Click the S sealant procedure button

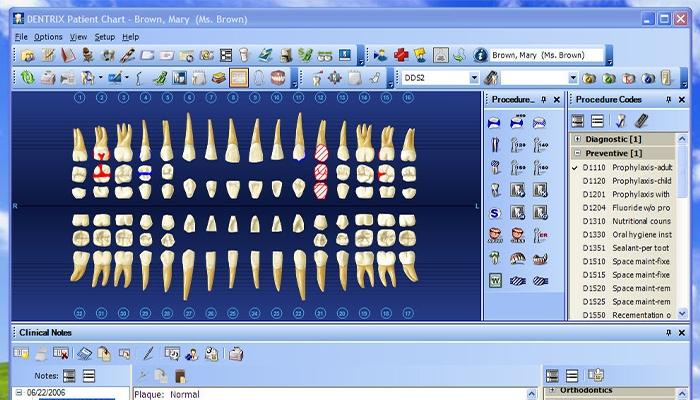tap(495, 213)
